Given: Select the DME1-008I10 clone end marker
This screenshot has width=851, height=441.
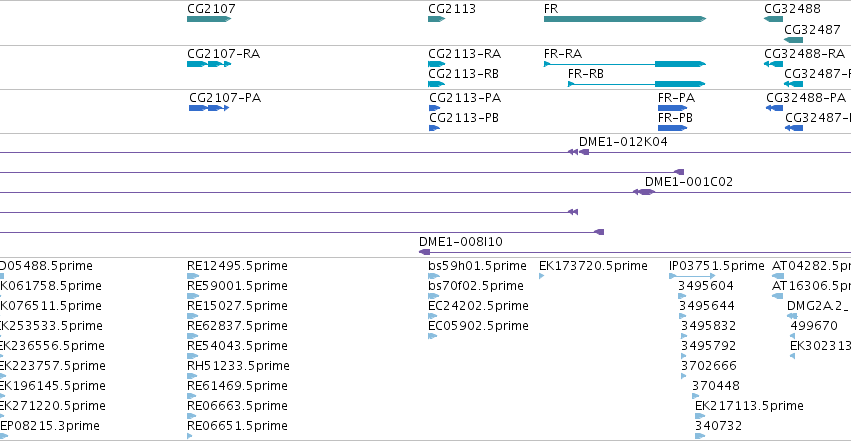Looking at the screenshot, I should pyautogui.click(x=424, y=252).
